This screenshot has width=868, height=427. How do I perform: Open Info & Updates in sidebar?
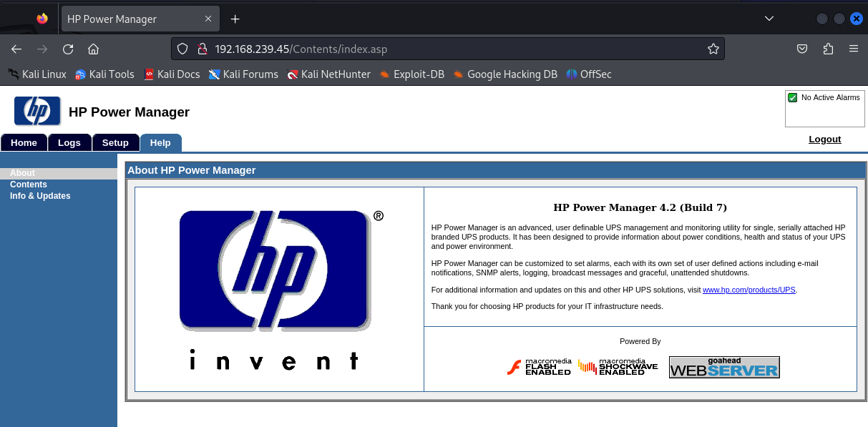40,196
